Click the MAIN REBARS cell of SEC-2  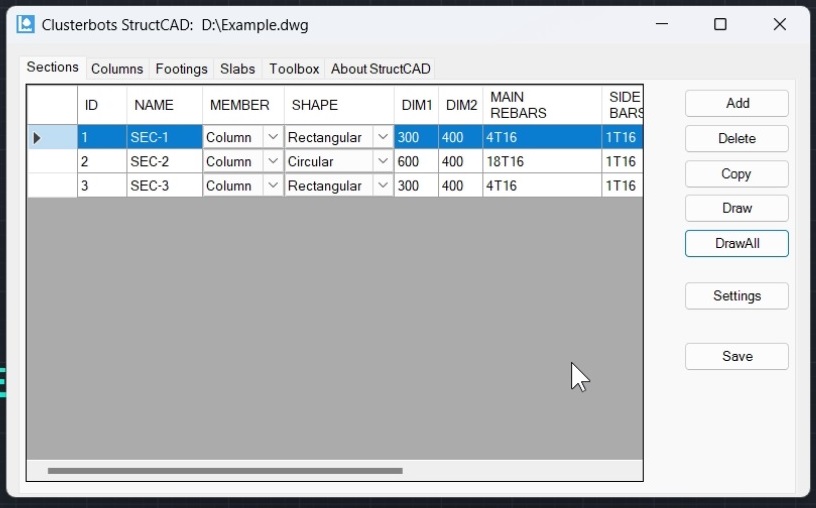pyautogui.click(x=541, y=161)
